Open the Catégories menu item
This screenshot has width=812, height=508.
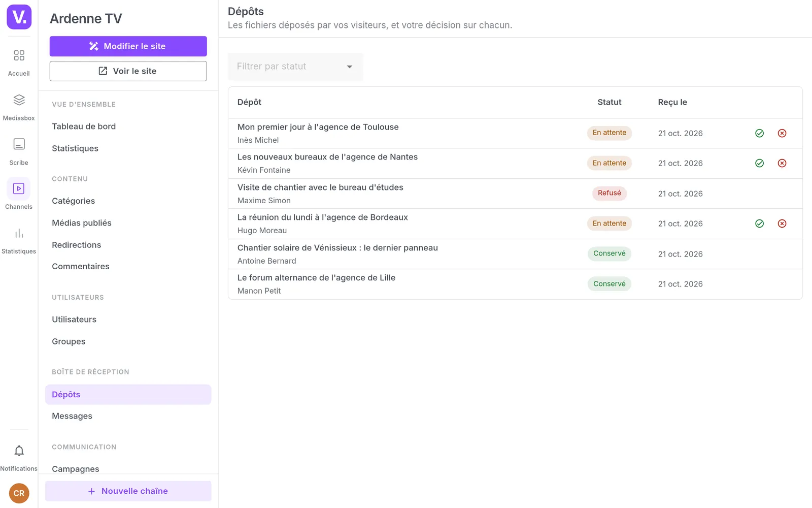point(74,201)
